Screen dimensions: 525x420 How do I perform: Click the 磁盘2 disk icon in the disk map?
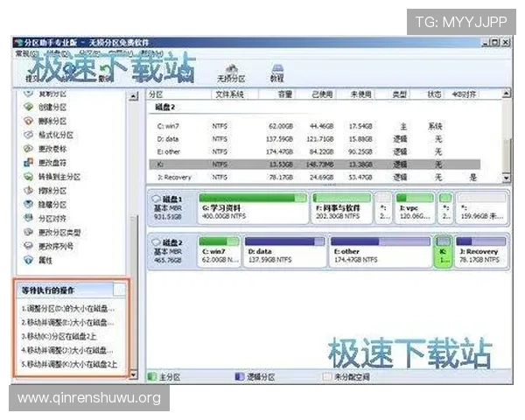click(157, 241)
